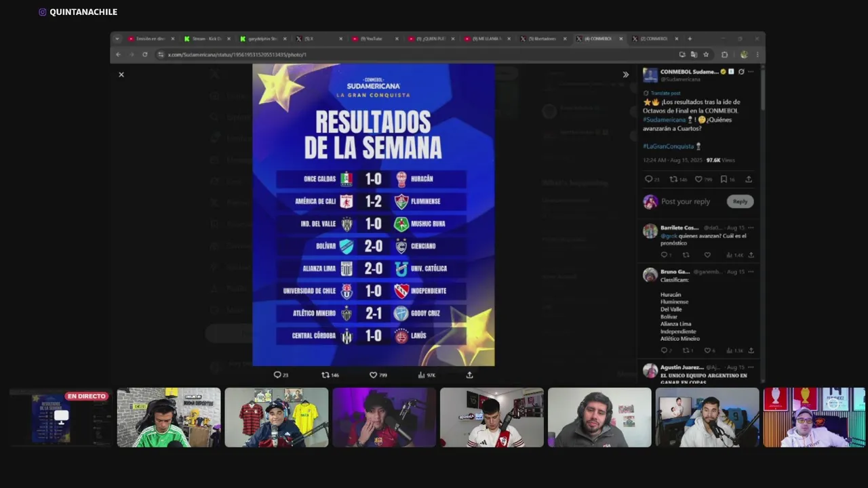Image resolution: width=868 pixels, height=488 pixels.
Task: Switch to the 'Stream - Kick' tab
Action: click(208, 39)
